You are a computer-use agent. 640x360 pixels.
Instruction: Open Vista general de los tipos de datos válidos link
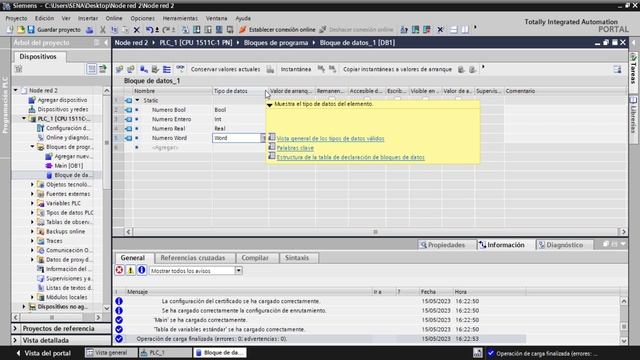[x=330, y=139]
